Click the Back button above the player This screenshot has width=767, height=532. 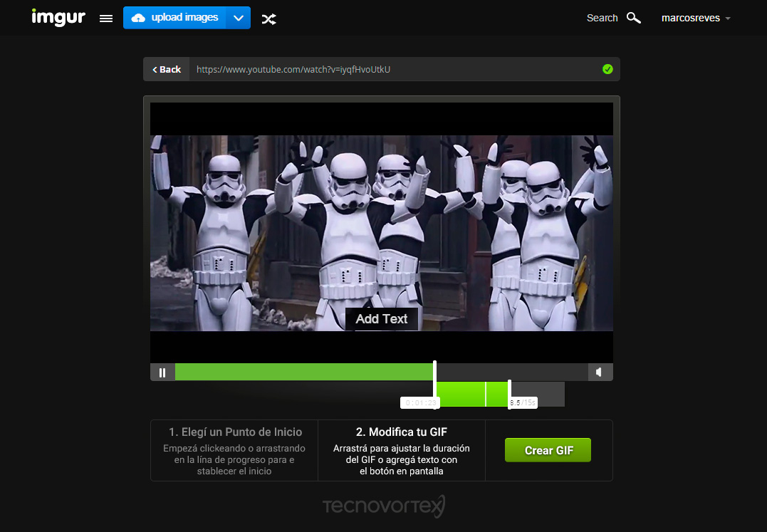click(x=166, y=69)
